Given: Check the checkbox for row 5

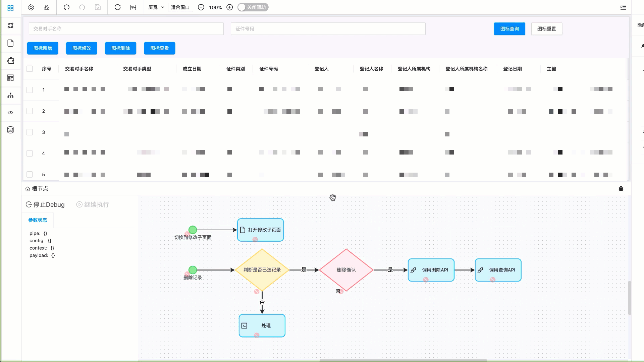Looking at the screenshot, I should [30, 174].
